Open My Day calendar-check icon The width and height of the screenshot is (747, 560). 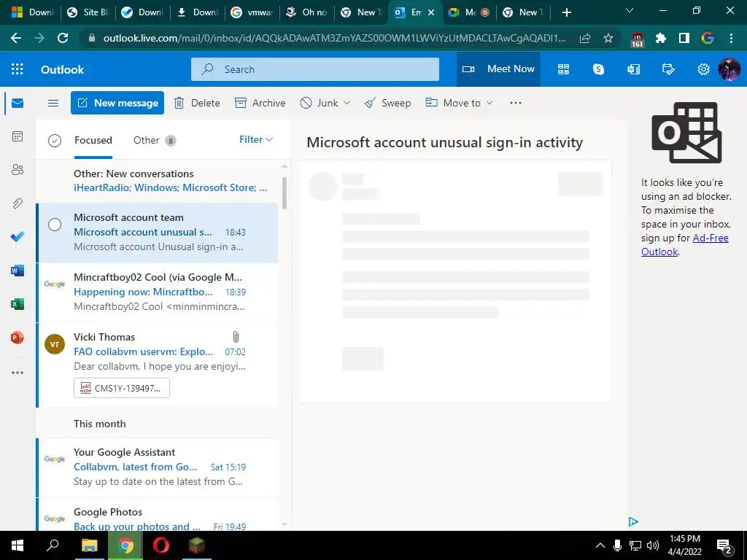point(668,69)
